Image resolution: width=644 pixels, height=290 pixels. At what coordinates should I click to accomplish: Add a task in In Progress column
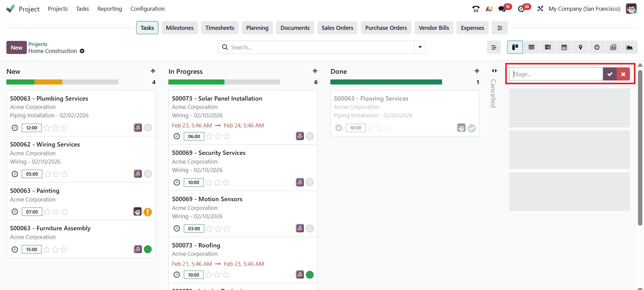315,71
